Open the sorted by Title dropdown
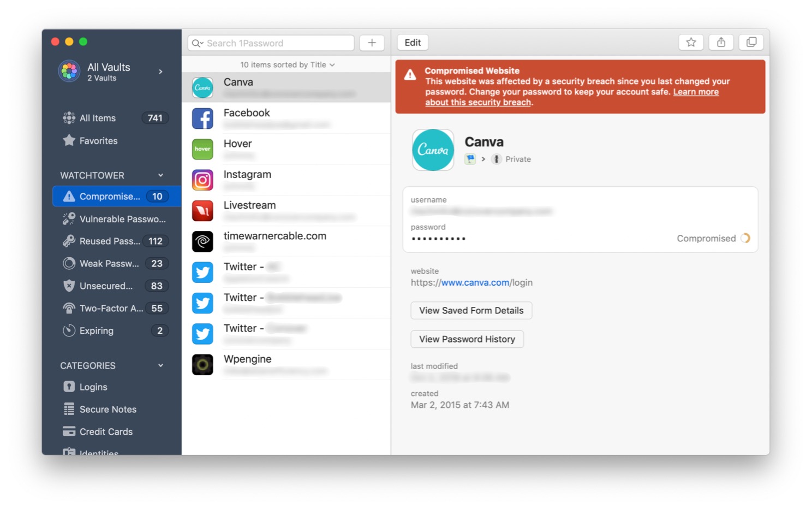 [288, 64]
